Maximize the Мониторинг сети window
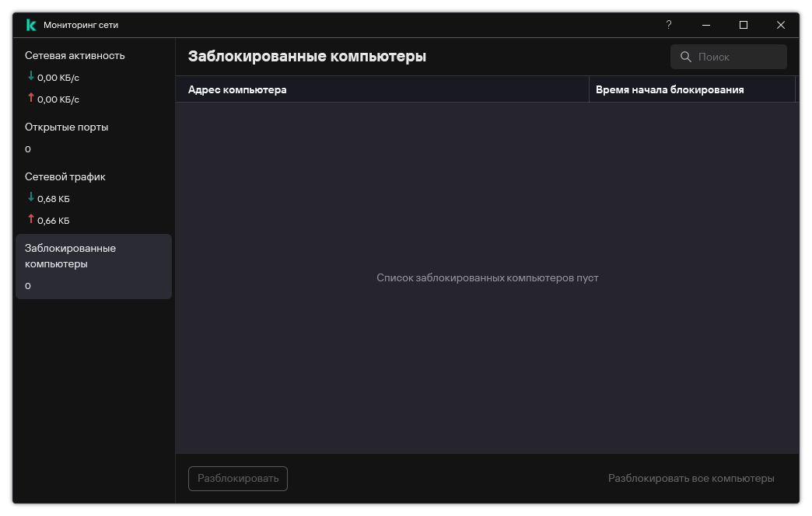 click(743, 25)
